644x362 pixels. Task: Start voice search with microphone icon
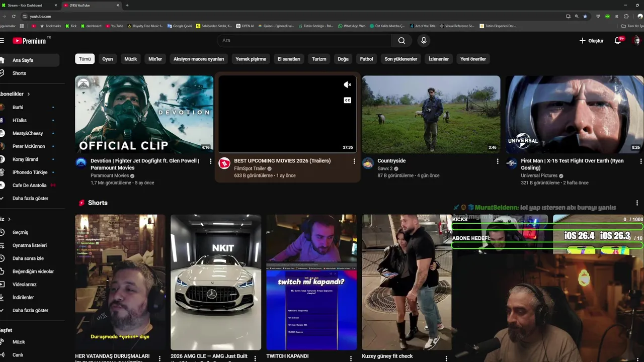tap(424, 41)
